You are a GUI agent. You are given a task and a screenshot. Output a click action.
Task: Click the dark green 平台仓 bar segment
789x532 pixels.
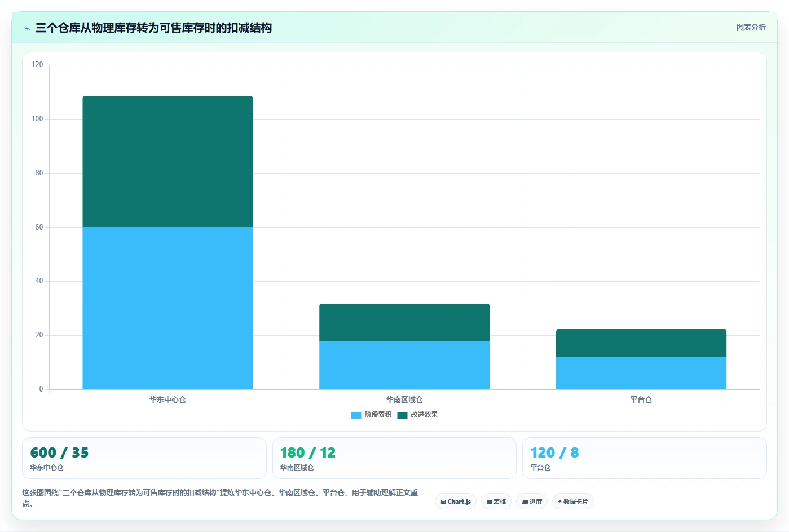point(641,343)
